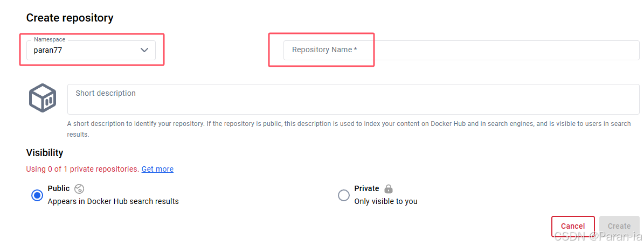Screen dimensions: 644x247
Task: Open the Get more link
Action: (x=157, y=169)
